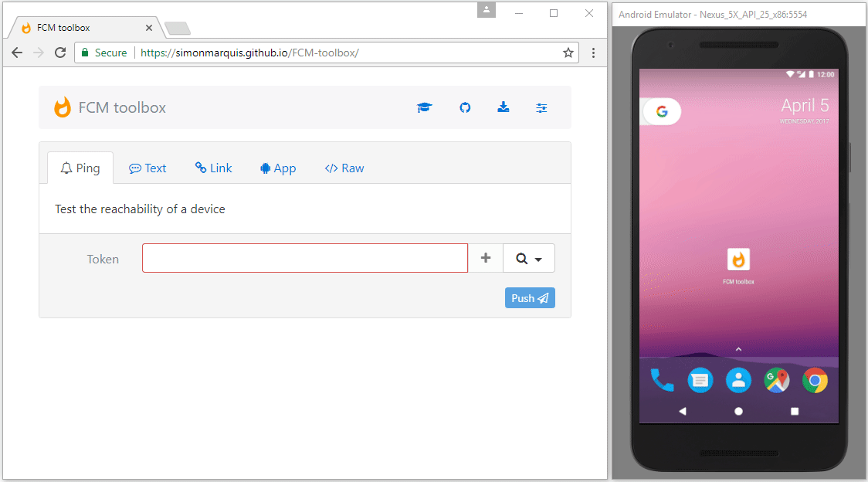This screenshot has height=482, width=868.
Task: Click the Token input field
Action: click(305, 258)
